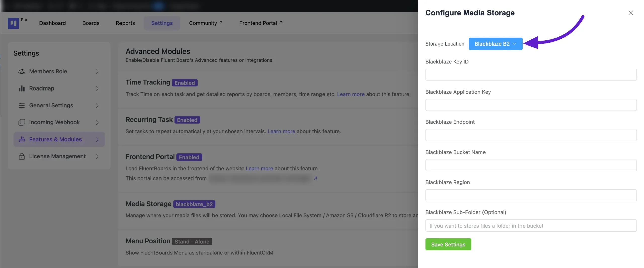Select Roadmap settings item
The width and height of the screenshot is (644, 268).
59,88
